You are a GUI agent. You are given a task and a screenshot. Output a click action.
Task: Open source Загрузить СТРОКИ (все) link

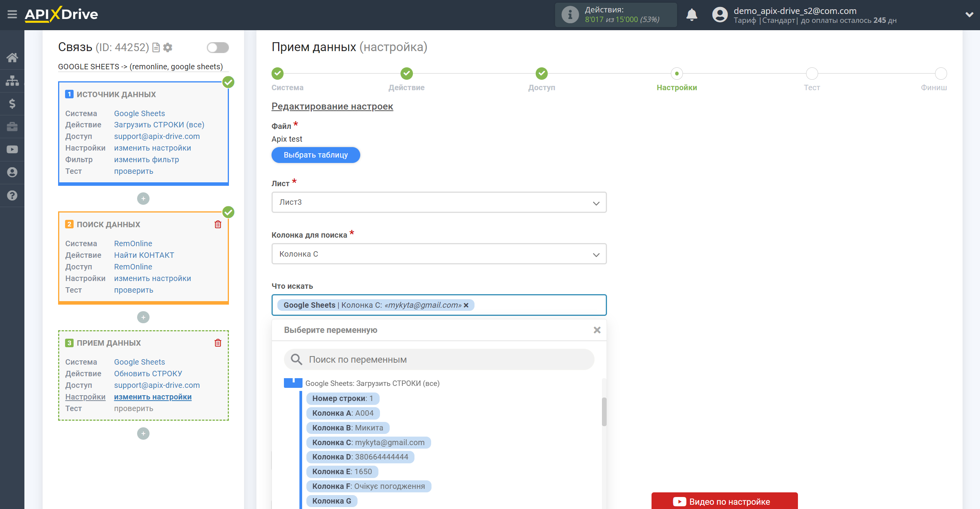[159, 125]
